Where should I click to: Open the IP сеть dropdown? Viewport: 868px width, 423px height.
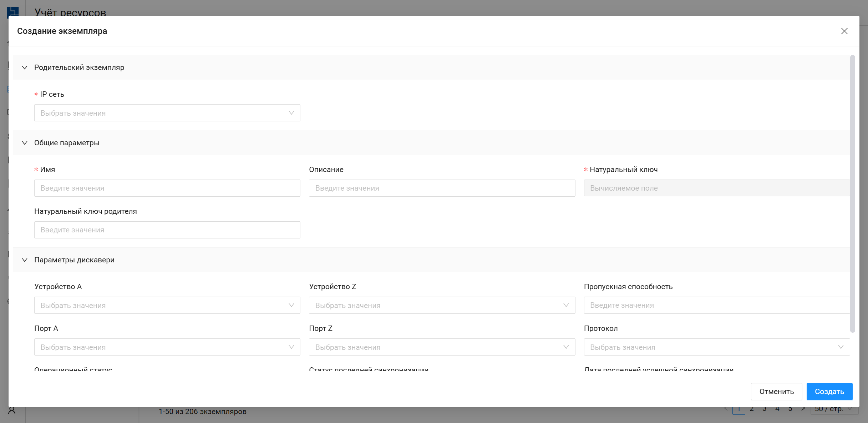click(x=167, y=113)
